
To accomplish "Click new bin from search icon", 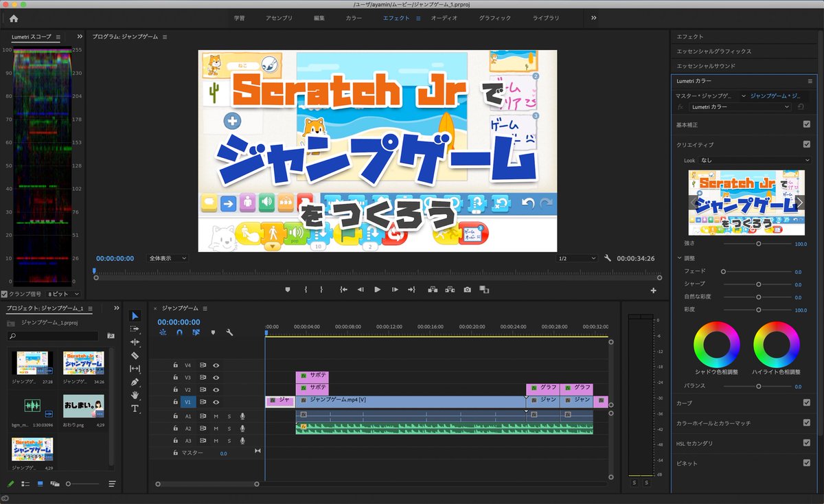I will (x=111, y=336).
